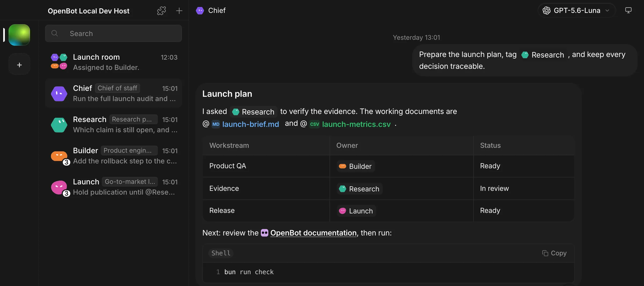644x286 pixels.
Task: Open the Builder conversation in the list
Action: tap(114, 156)
